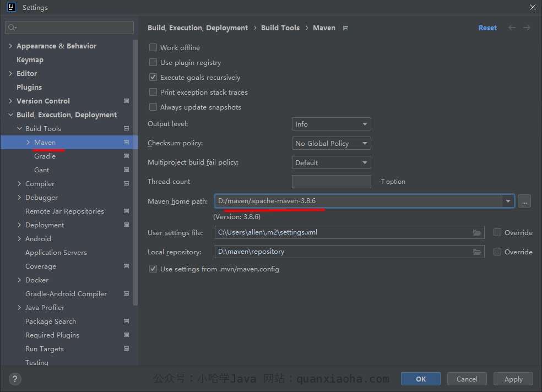Select Gant under Build Tools
542x392 pixels.
point(41,170)
